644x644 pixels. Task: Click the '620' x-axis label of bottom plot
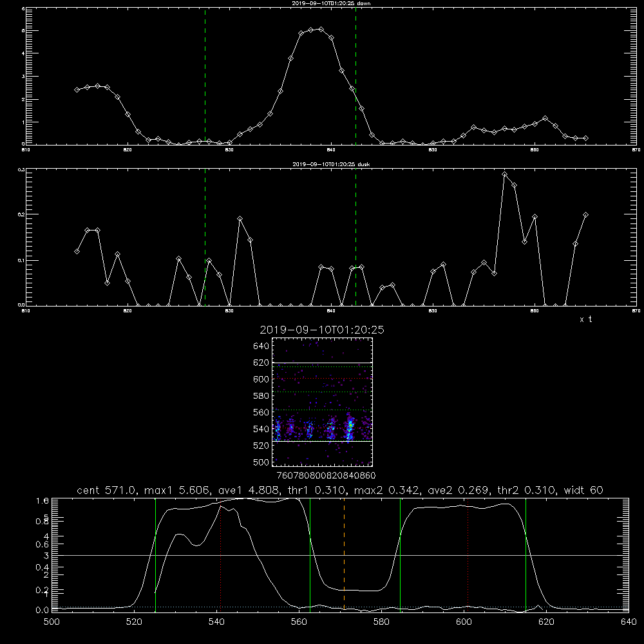point(546,622)
